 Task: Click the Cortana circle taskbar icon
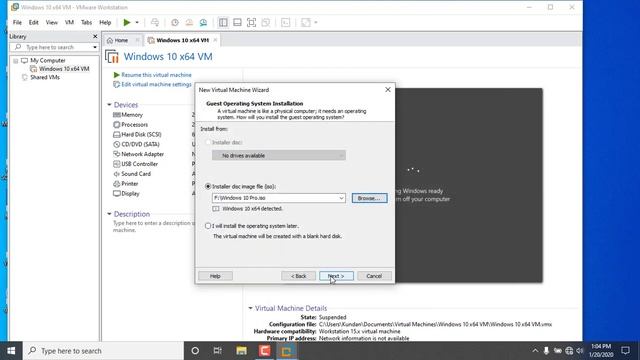[195, 351]
